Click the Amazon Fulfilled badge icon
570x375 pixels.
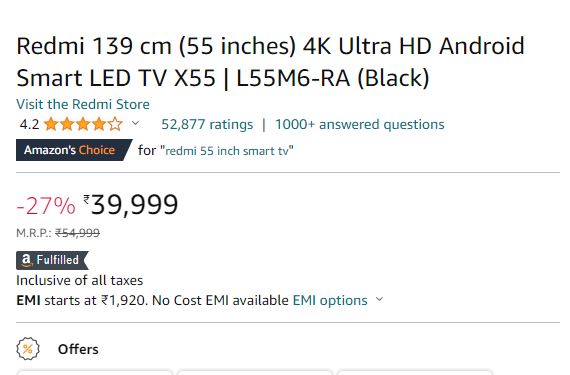tap(52, 260)
